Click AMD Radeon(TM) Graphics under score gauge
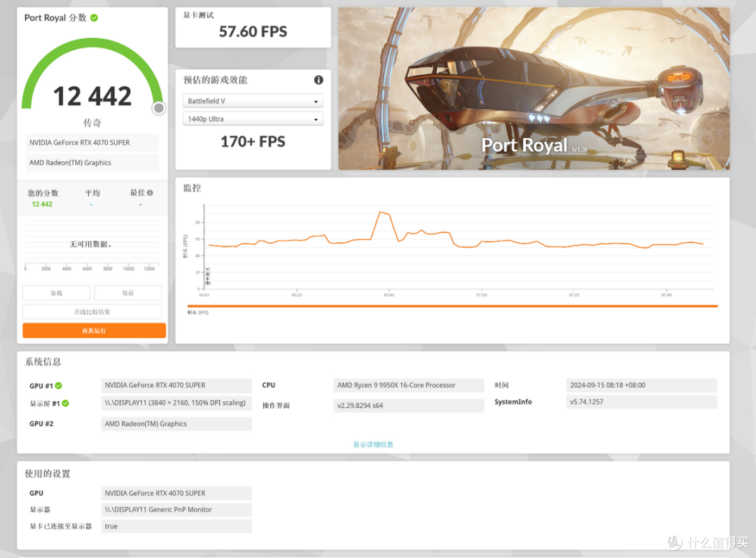Image resolution: width=756 pixels, height=558 pixels. pos(92,162)
